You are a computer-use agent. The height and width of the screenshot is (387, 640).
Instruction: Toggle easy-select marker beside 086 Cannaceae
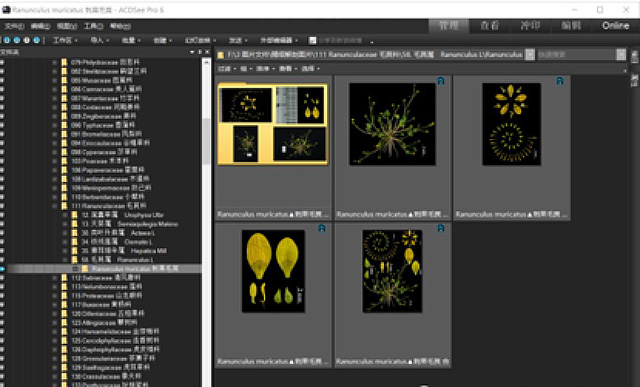(2, 89)
